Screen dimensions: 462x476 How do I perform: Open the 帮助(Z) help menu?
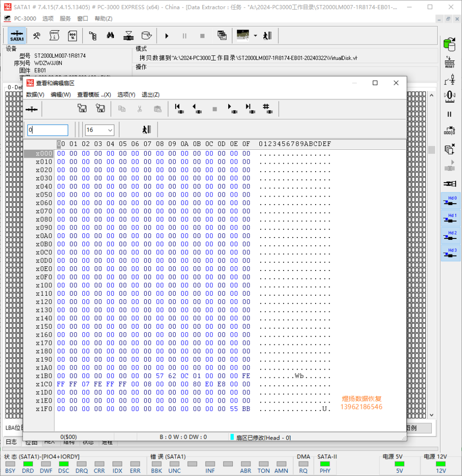coord(104,19)
